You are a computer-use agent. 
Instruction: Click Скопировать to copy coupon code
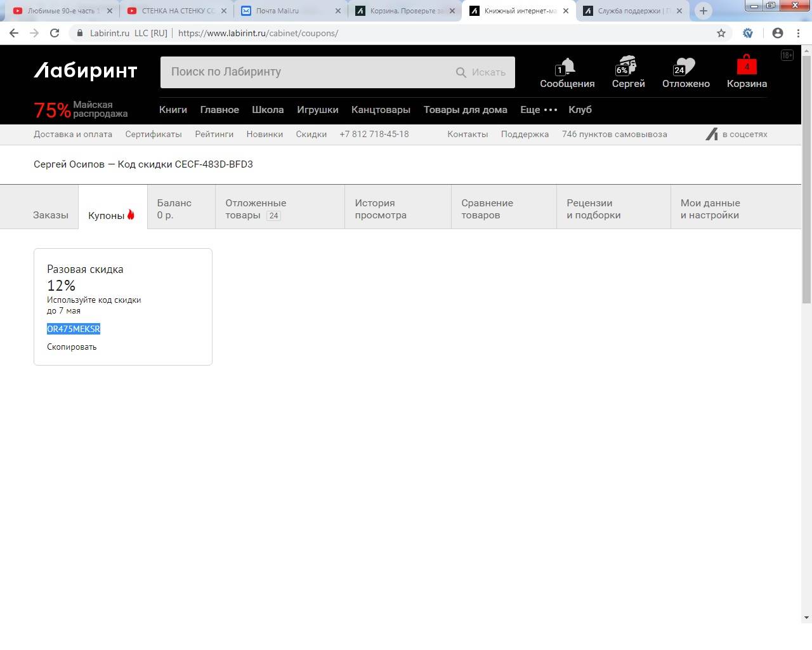coord(72,347)
